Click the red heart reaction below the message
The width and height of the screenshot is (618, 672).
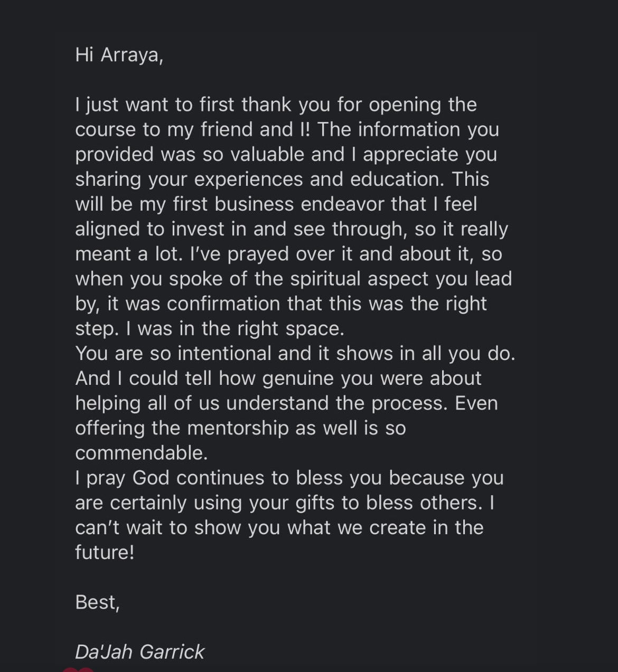(78, 669)
